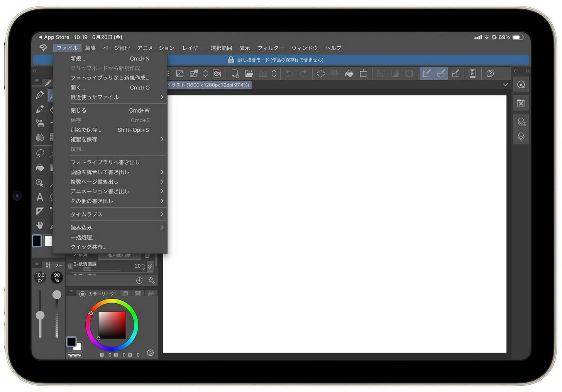Select the イラスト canvas tab
This screenshot has width=562, height=392.
[x=210, y=85]
